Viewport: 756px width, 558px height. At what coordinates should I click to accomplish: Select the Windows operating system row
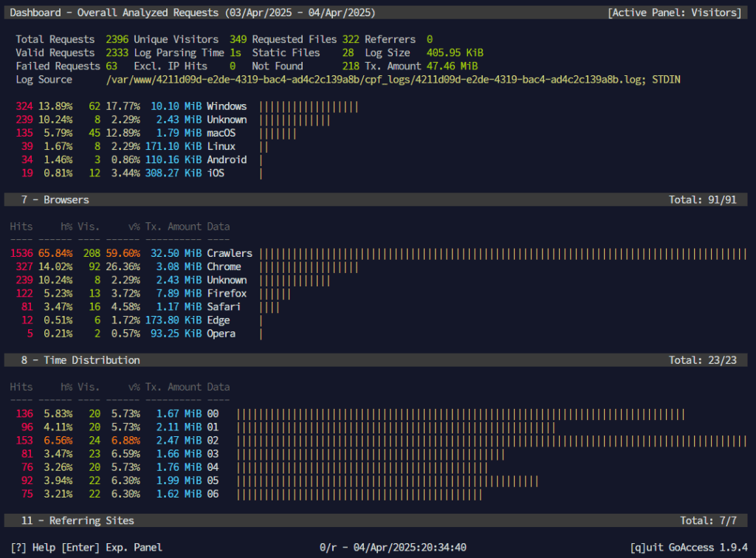(227, 106)
